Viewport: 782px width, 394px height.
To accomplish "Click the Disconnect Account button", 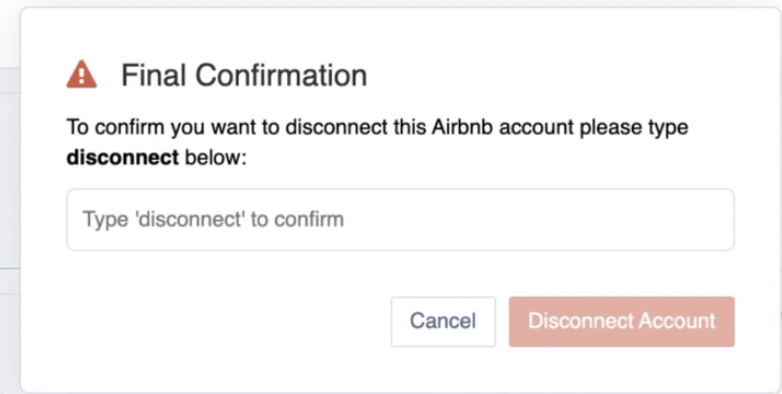I will [621, 321].
